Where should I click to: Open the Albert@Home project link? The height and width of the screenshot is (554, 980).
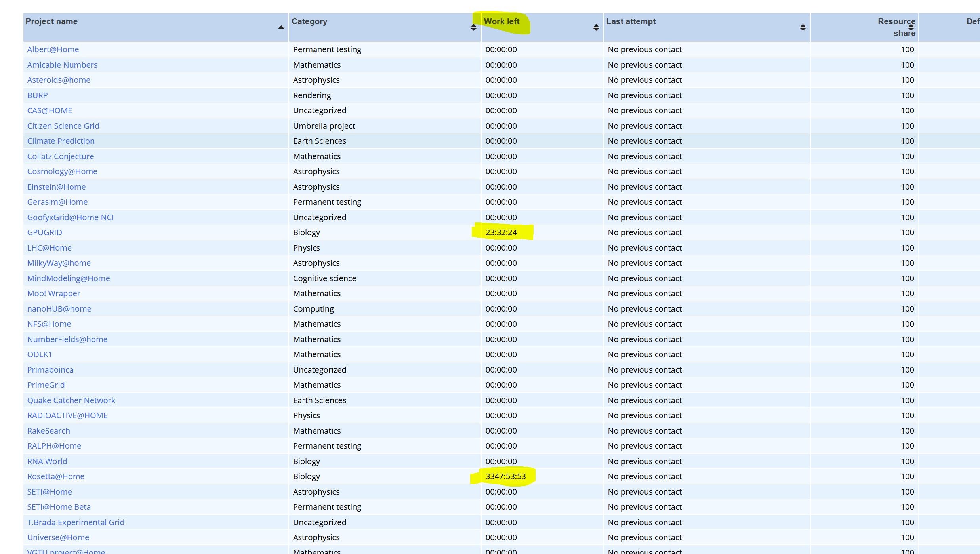click(53, 49)
